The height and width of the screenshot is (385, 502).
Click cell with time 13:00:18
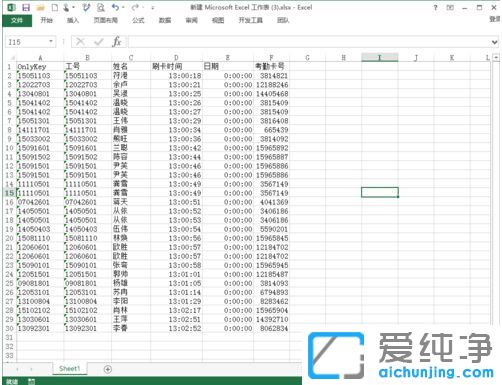(176, 76)
